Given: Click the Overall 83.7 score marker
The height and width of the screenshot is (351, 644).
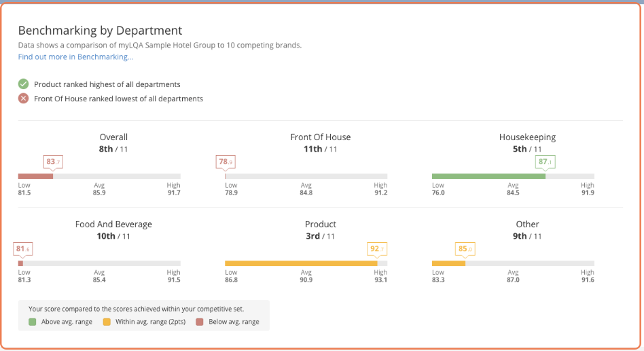Looking at the screenshot, I should click(x=52, y=162).
